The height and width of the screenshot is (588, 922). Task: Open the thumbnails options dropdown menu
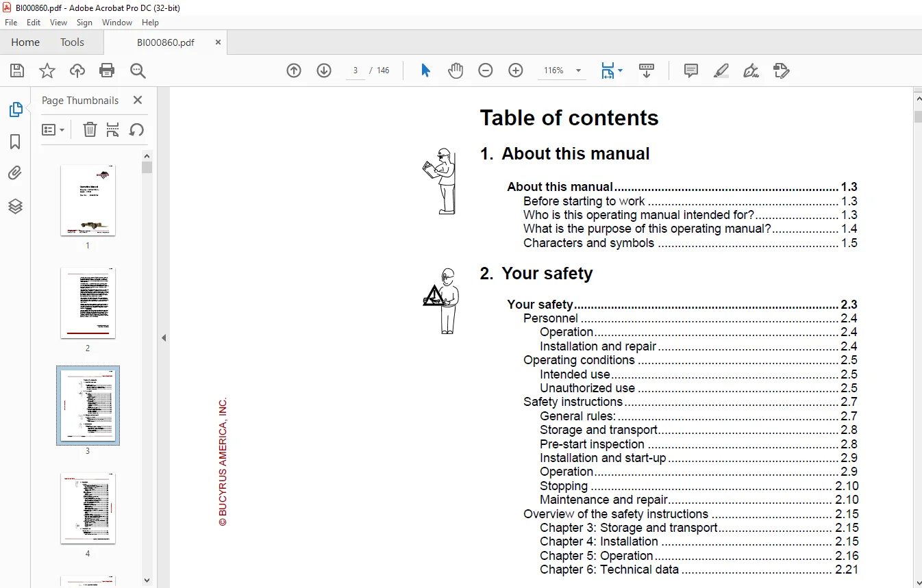point(53,129)
